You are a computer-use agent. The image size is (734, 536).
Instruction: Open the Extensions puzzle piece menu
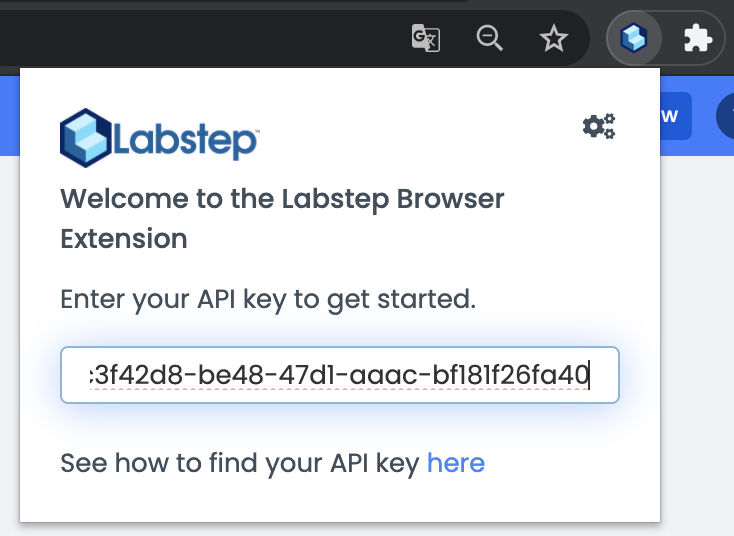[697, 39]
